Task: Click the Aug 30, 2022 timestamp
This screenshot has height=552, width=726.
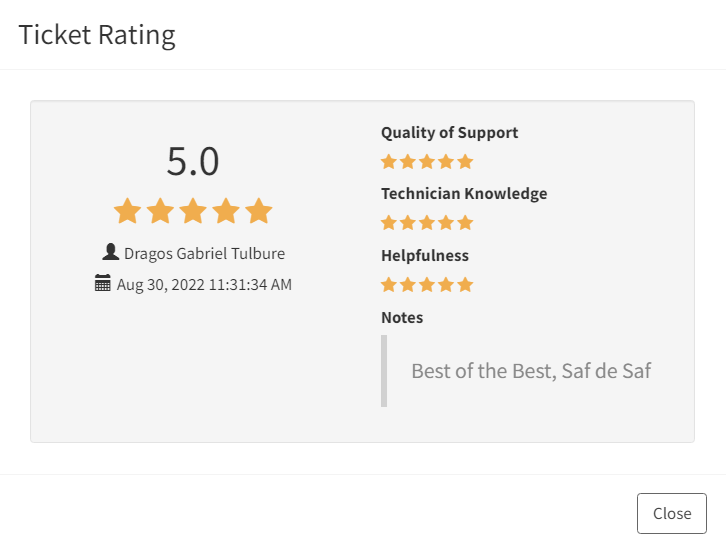Action: (204, 284)
